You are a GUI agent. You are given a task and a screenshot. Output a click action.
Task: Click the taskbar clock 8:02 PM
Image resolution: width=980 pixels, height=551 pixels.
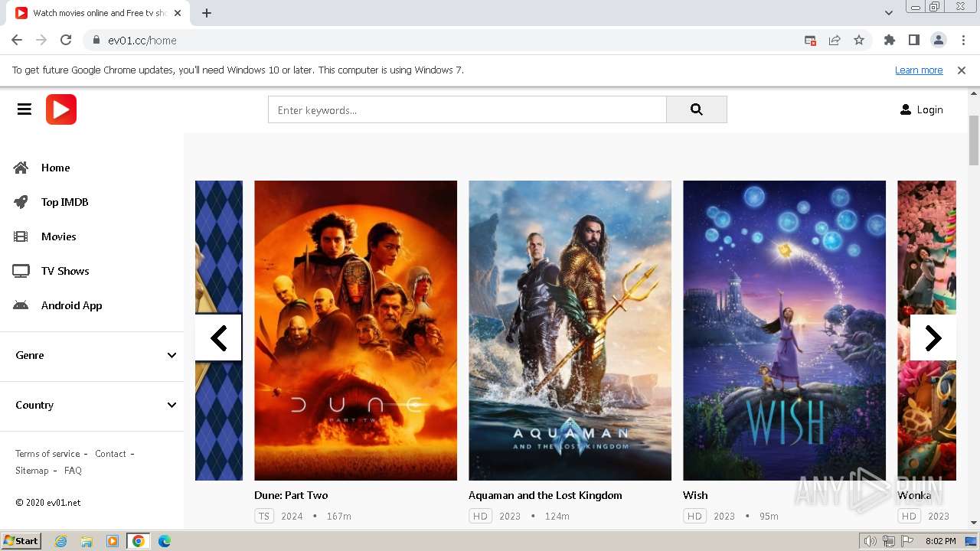(x=940, y=541)
